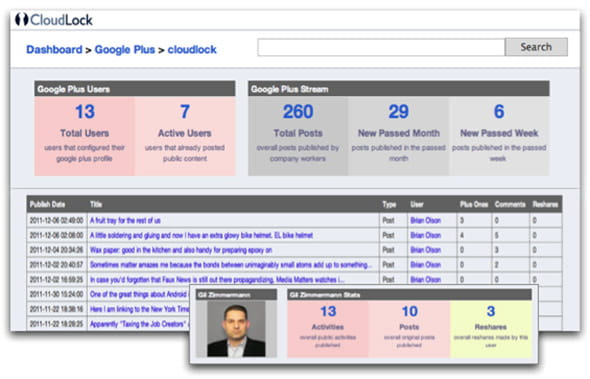
Task: Select the 3 Reshares stat tile
Action: coord(491,329)
